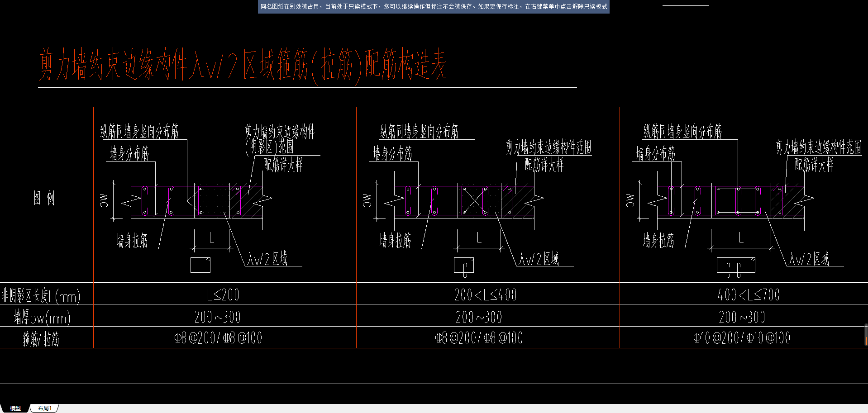868x413 pixels.
Task: Select λv/2区域 label in third diagram
Action: [809, 258]
